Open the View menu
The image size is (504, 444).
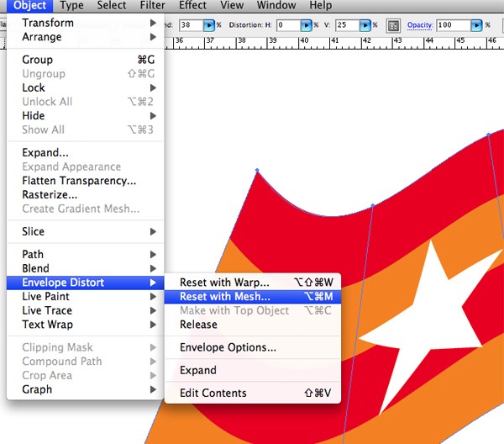[232, 6]
